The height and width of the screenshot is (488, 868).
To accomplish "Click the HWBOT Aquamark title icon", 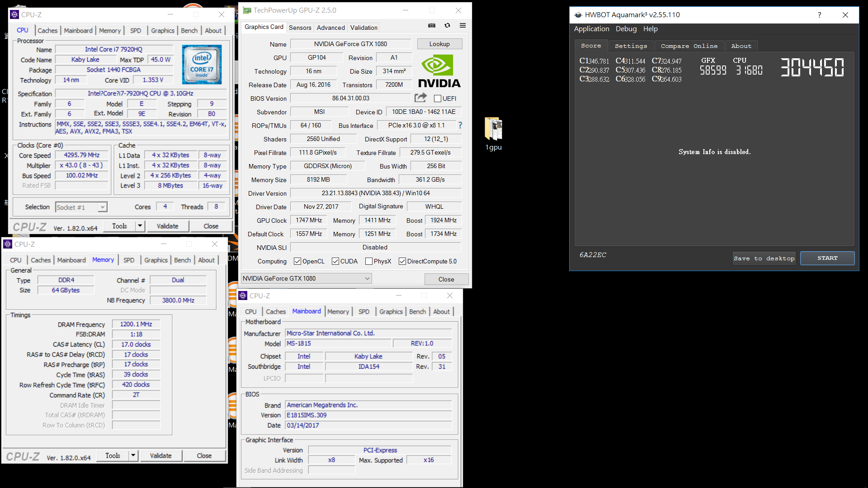I will (x=578, y=15).
